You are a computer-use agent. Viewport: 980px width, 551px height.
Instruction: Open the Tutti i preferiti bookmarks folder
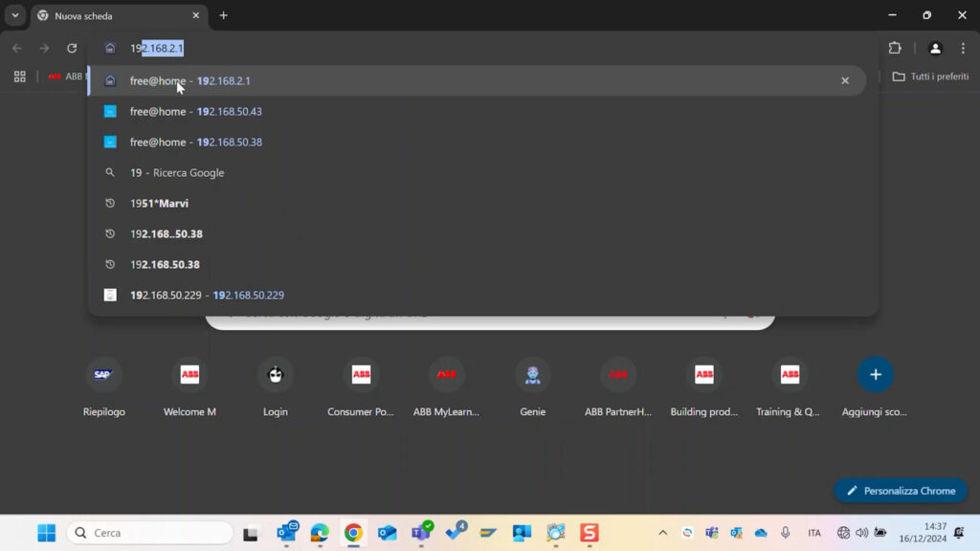pos(930,77)
